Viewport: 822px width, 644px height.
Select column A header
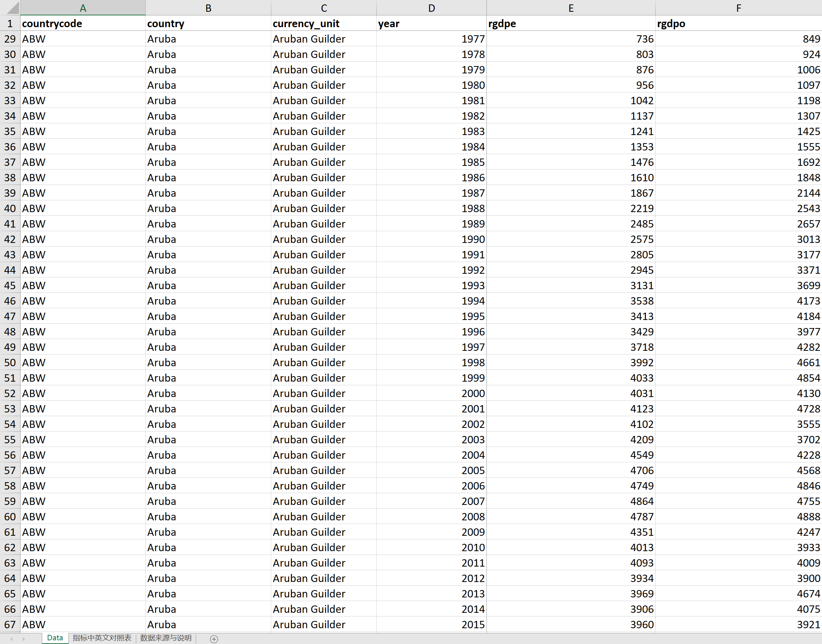click(83, 8)
